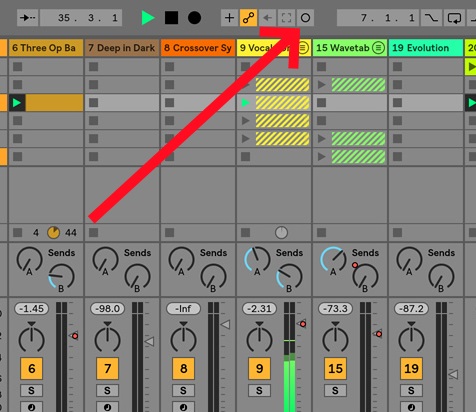The image size is (476, 412).
Task: Toggle the orange Automation Arm button
Action: click(248, 18)
